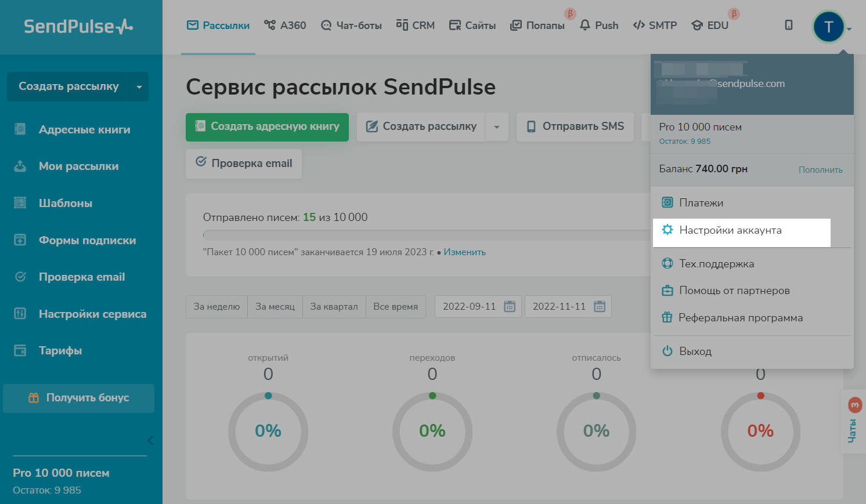866x504 pixels.
Task: Select the За квартал period filter
Action: pos(334,307)
